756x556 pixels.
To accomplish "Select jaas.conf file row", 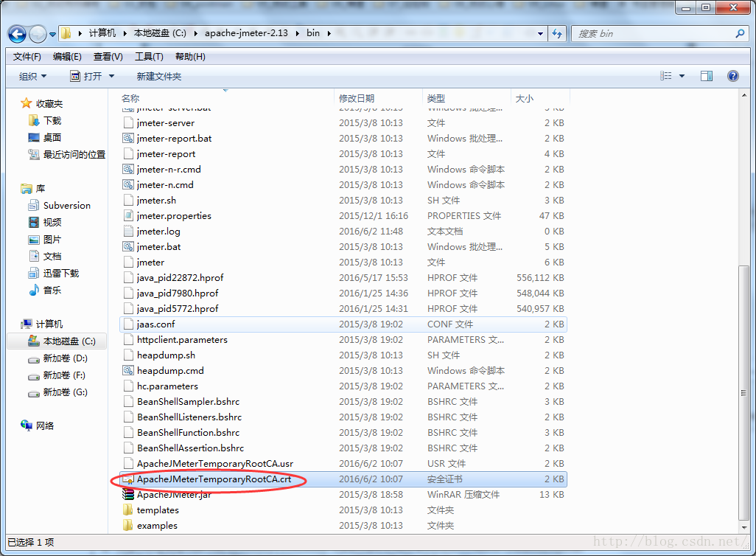I will [343, 324].
